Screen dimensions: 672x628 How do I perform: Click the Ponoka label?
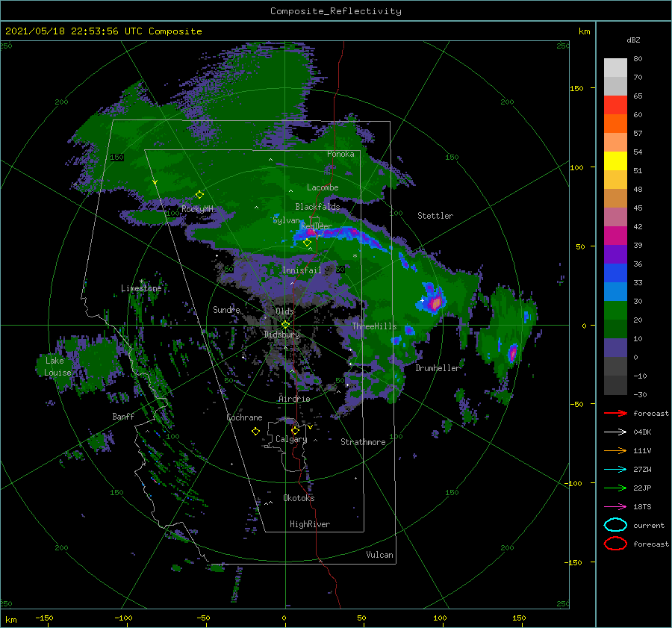click(340, 154)
